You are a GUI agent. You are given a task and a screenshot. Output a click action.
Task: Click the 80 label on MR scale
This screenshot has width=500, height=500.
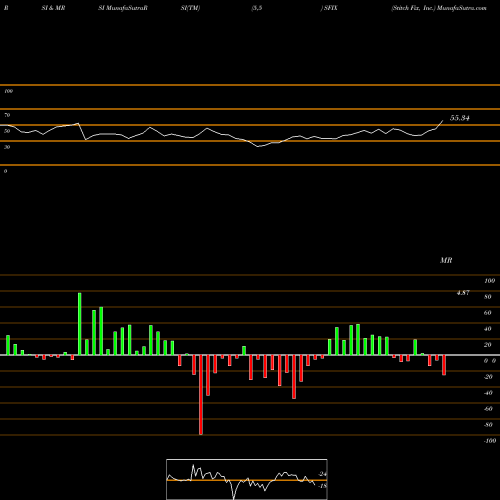[488, 297]
